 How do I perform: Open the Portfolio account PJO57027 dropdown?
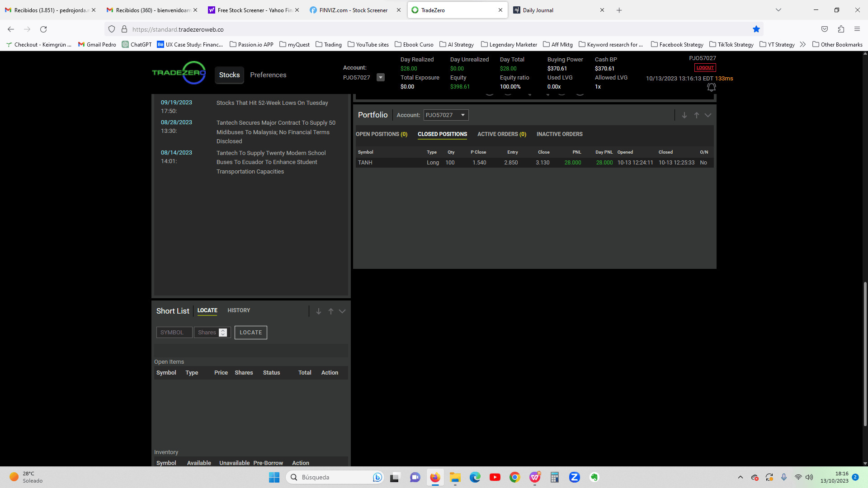445,115
